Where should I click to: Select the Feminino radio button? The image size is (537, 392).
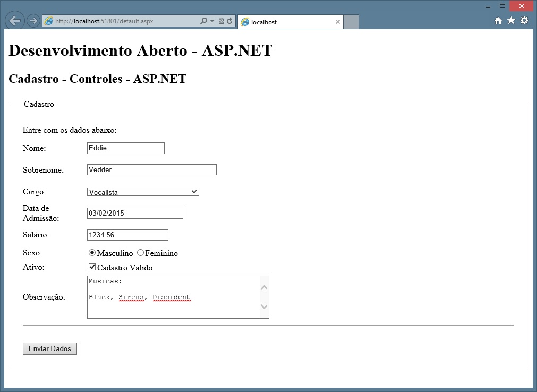coord(140,253)
